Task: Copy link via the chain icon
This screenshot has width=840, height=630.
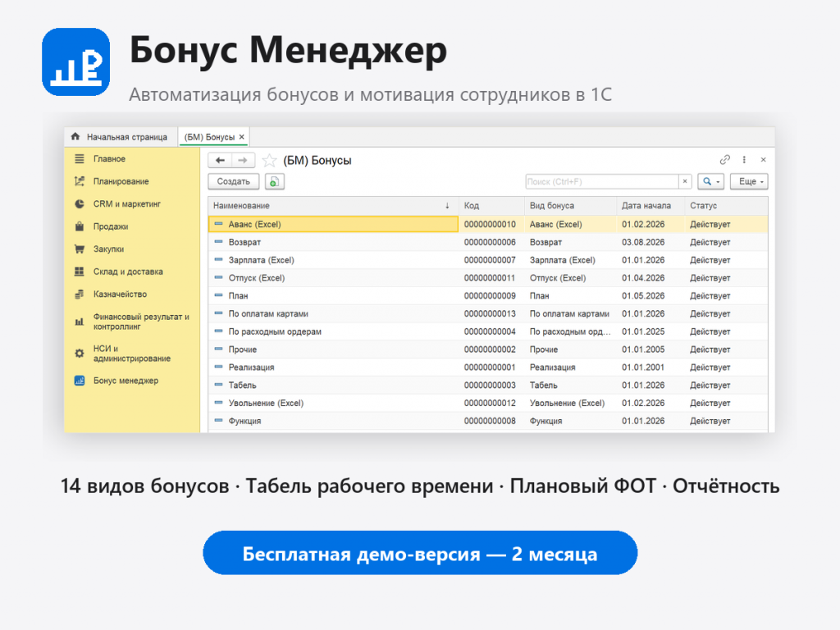Action: point(724,160)
